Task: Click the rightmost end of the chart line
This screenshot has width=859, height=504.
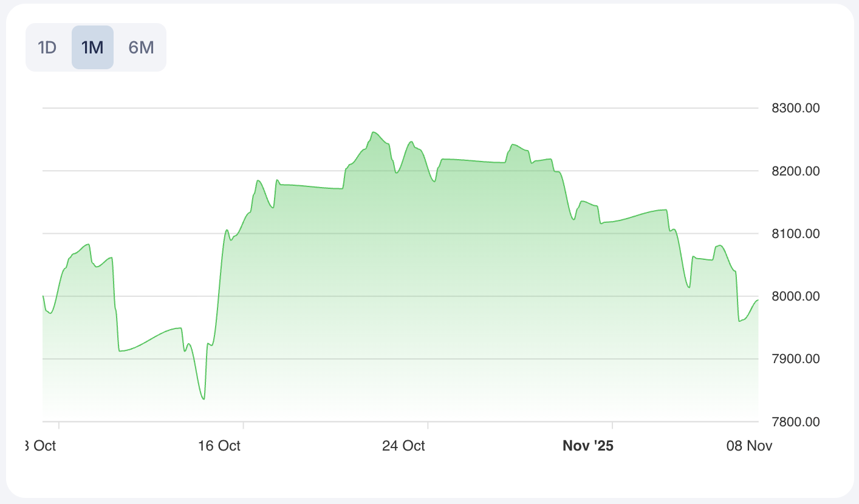Action: point(758,300)
